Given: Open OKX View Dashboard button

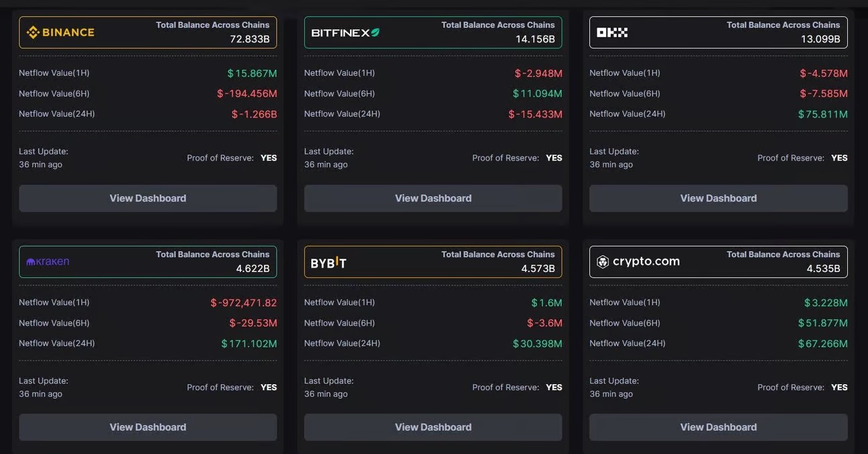Looking at the screenshot, I should 718,198.
